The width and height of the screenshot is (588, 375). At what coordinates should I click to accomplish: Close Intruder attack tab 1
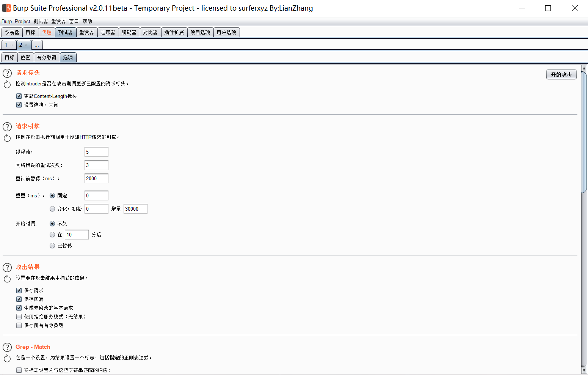click(12, 45)
